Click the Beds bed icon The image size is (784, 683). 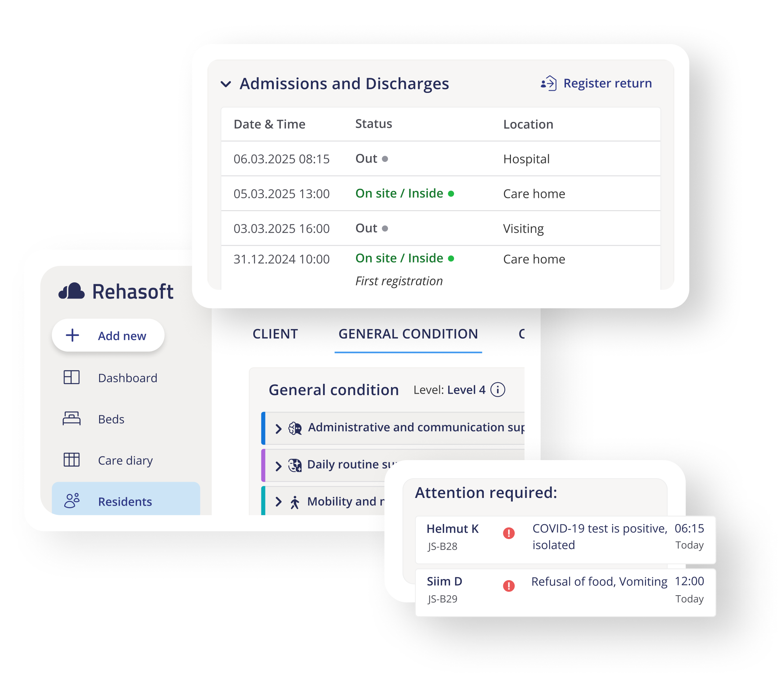tap(71, 419)
